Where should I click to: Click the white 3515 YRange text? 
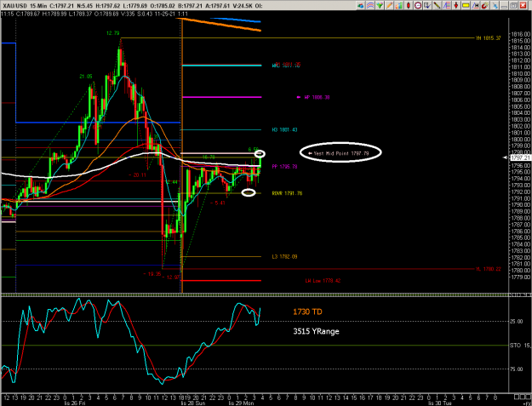316,331
